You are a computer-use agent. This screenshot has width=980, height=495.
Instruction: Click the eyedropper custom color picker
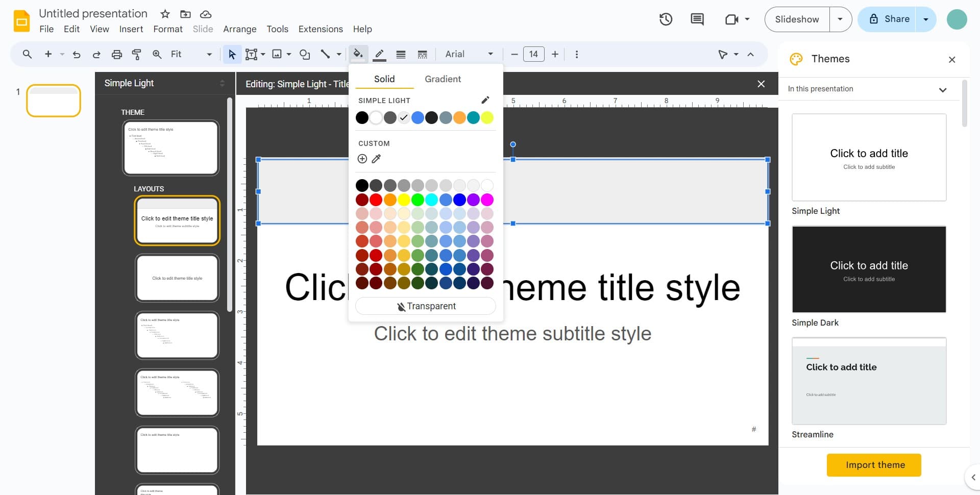[x=376, y=159]
